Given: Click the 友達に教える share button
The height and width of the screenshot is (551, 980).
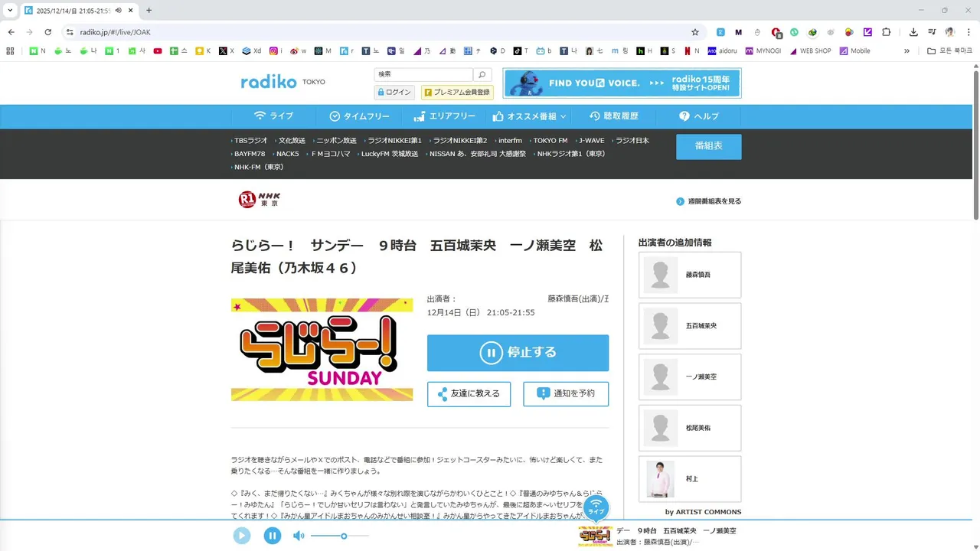Looking at the screenshot, I should (x=469, y=394).
